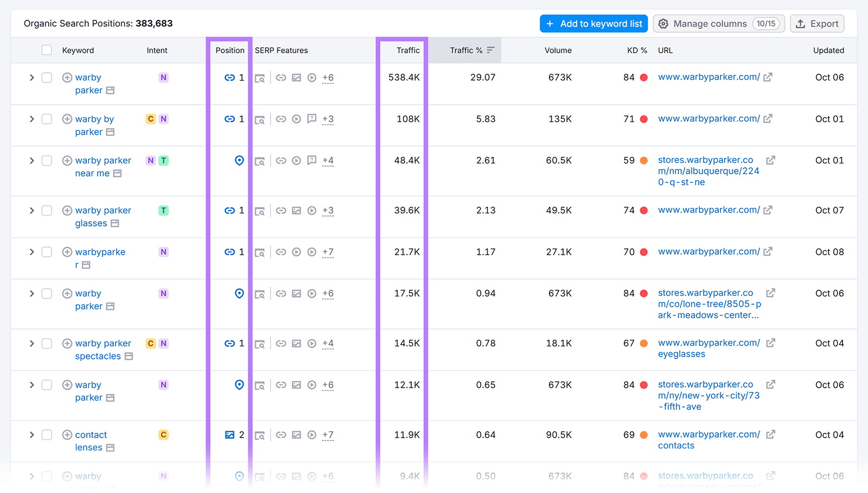868x493 pixels.
Task: Click the image pack icon in first row's SERP Features
Action: point(296,77)
